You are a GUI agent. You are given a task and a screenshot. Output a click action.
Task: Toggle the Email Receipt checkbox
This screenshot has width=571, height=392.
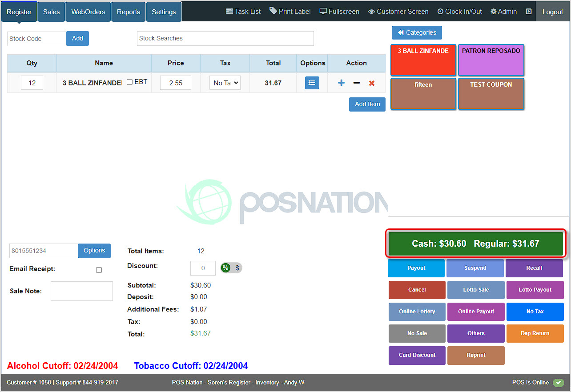pyautogui.click(x=99, y=270)
